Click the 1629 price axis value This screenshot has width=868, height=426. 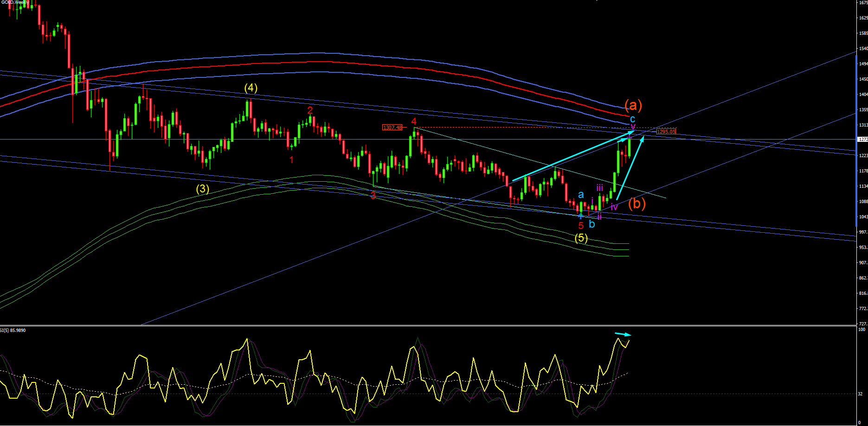(863, 18)
